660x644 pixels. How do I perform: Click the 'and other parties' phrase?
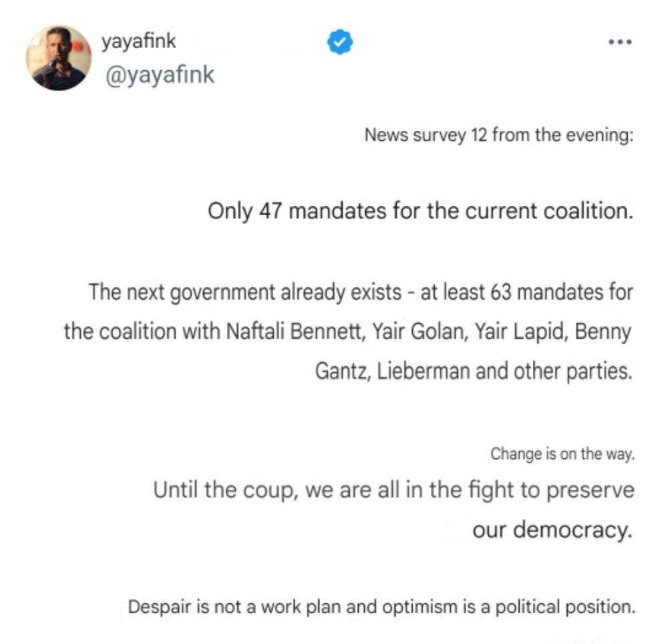coord(554,371)
